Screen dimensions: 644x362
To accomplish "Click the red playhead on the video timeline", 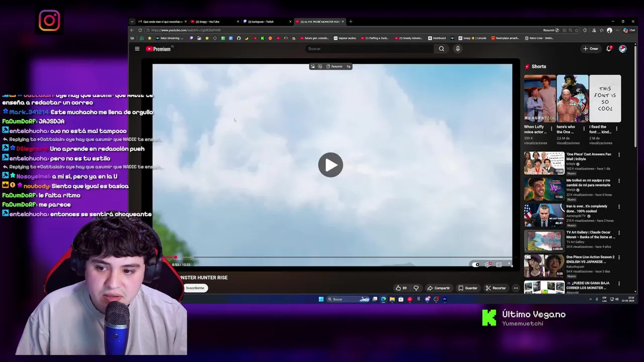I will pos(176,257).
